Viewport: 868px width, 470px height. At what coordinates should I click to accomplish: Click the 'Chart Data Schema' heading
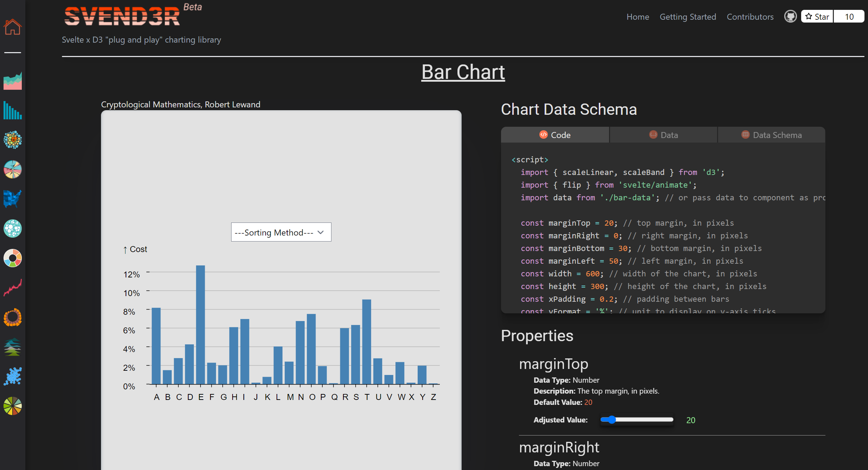click(569, 109)
